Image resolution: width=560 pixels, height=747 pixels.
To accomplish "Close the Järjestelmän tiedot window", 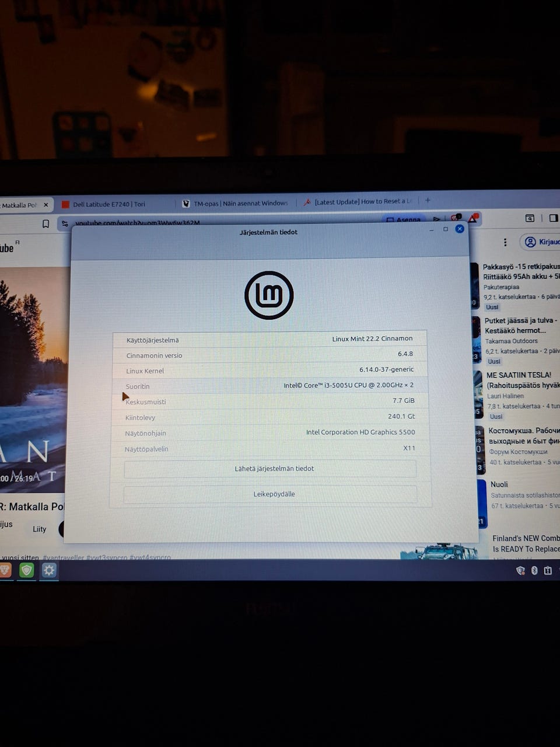I will (460, 229).
